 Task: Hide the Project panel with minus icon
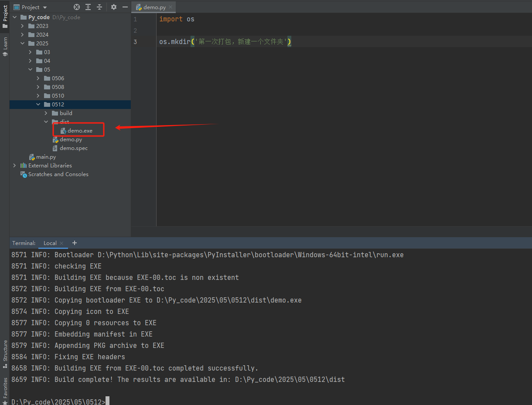tap(125, 7)
